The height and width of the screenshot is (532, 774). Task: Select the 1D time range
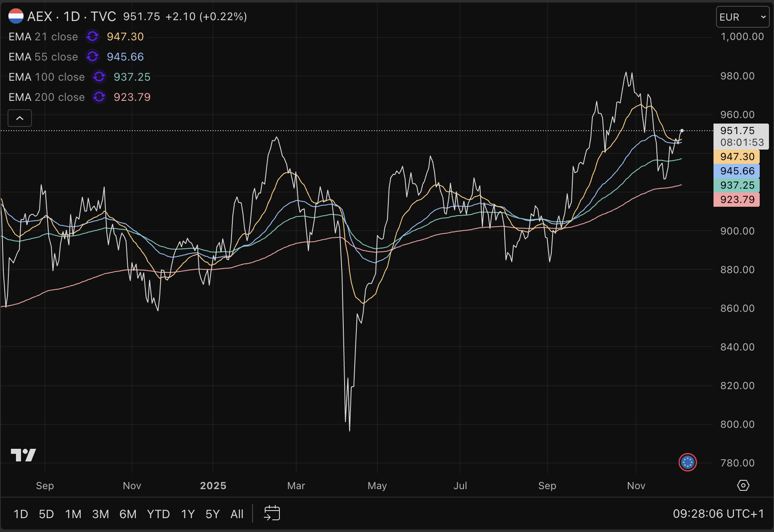[x=21, y=514]
